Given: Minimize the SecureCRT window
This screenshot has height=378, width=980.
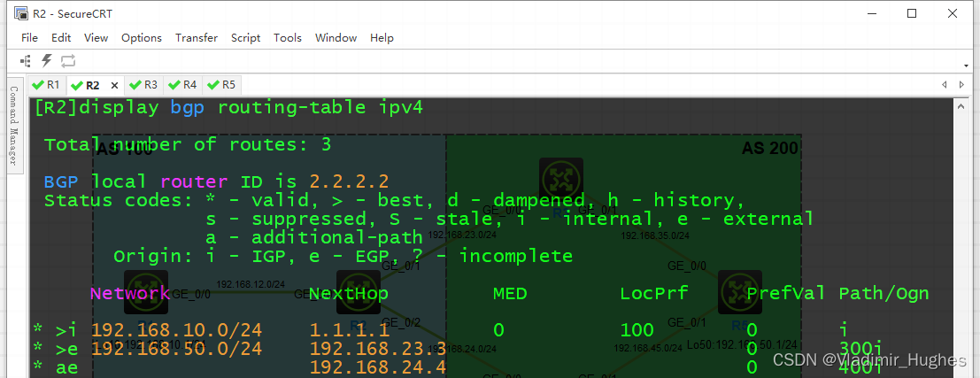Looking at the screenshot, I should (x=871, y=13).
